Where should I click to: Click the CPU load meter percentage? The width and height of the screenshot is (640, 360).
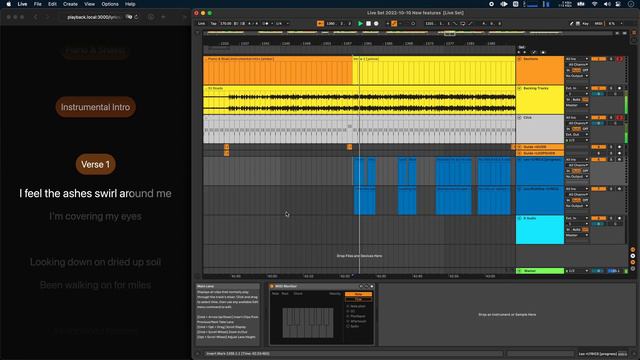[x=611, y=24]
